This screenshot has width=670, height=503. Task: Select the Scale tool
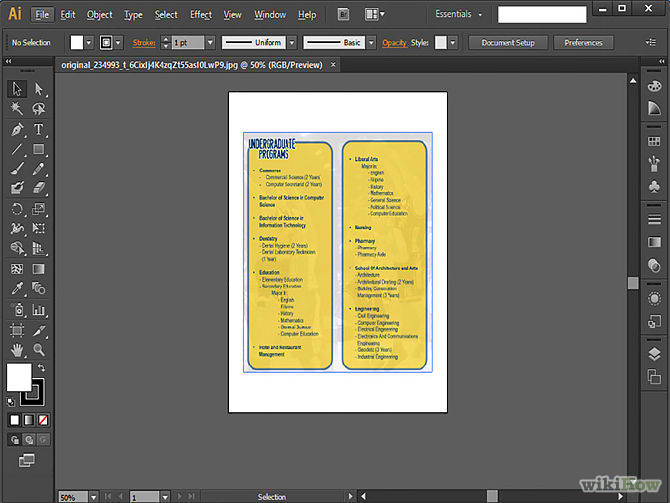(38, 209)
